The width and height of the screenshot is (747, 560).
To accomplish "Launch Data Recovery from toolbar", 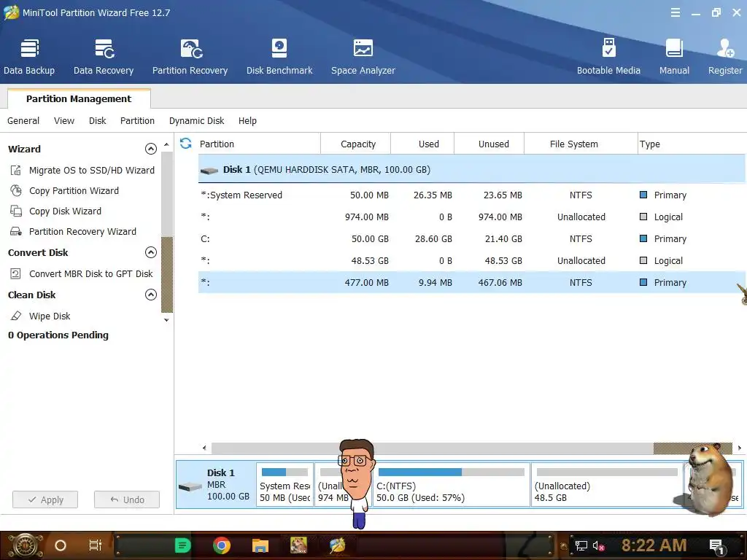I will pyautogui.click(x=104, y=57).
